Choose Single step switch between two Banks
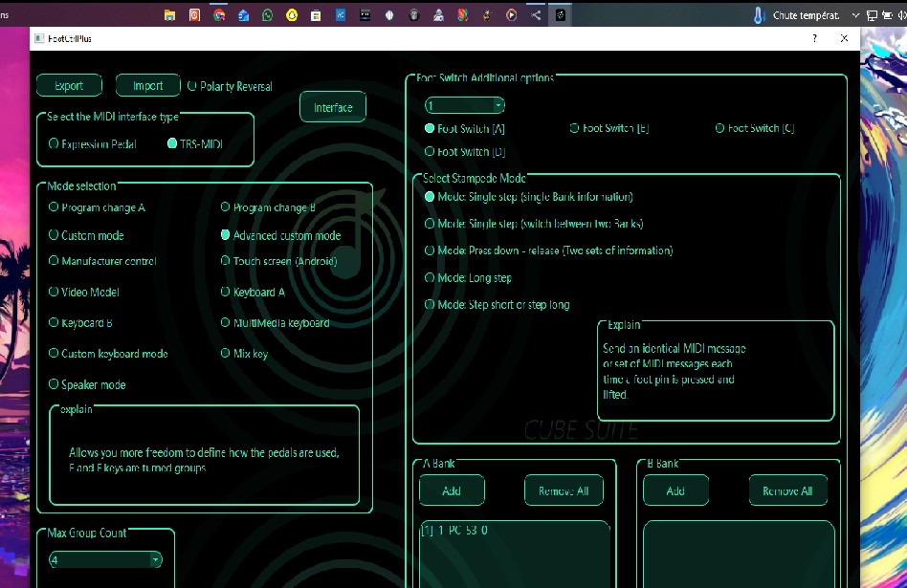 (x=534, y=224)
